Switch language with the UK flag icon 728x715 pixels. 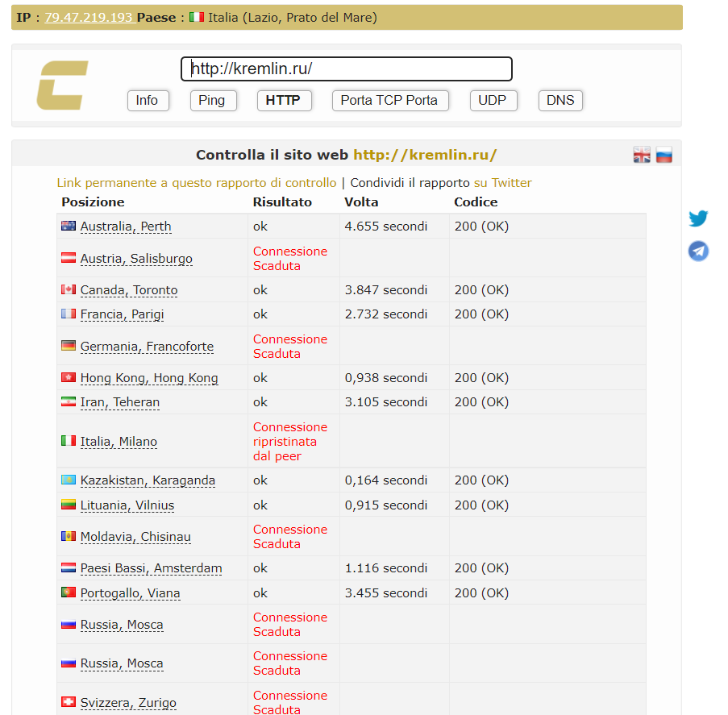coord(642,156)
